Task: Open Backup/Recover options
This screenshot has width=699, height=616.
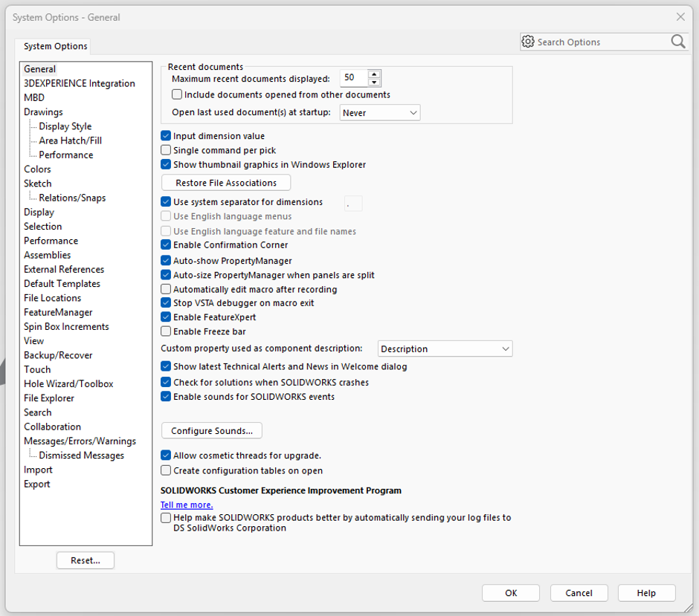Action: pos(58,355)
